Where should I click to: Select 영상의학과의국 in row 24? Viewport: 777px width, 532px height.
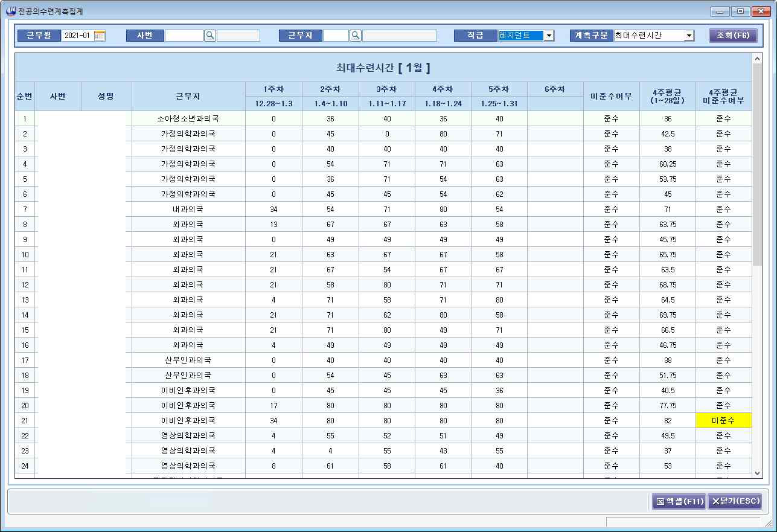[188, 466]
